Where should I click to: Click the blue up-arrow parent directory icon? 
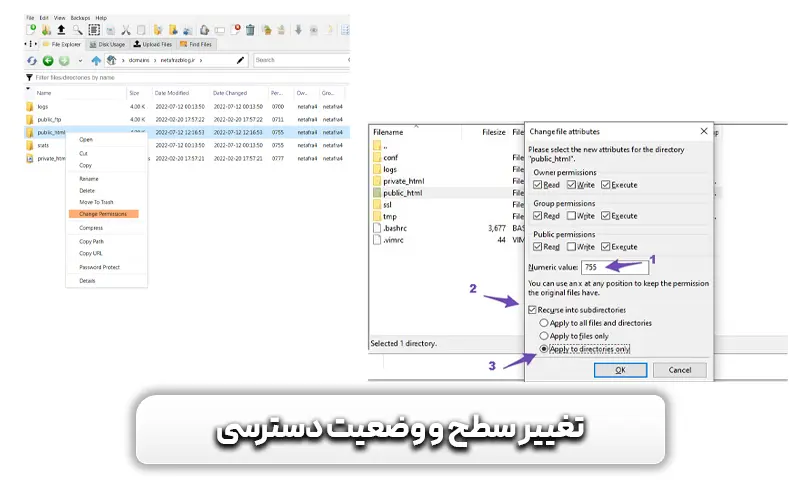point(97,61)
